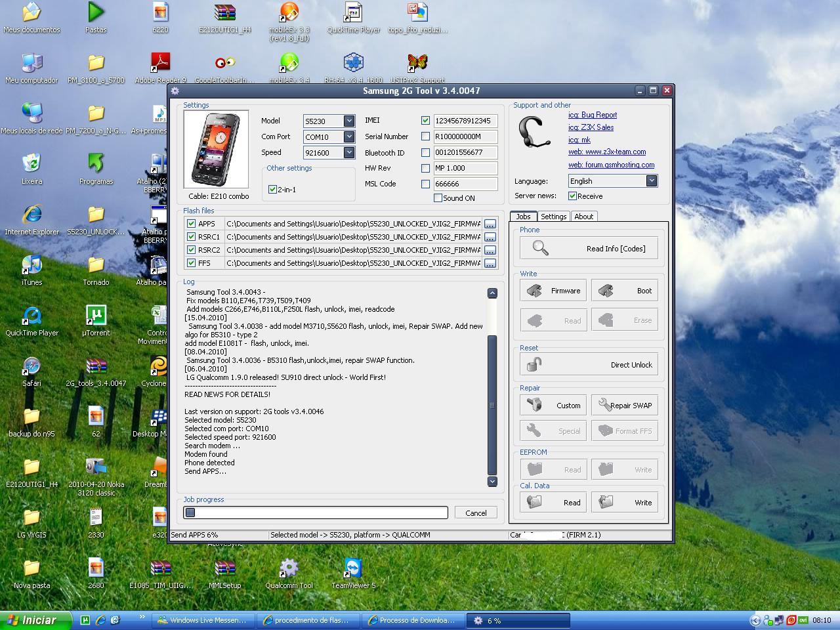Expand the Model dropdown showing S5230
The image size is (840, 630).
click(x=349, y=121)
